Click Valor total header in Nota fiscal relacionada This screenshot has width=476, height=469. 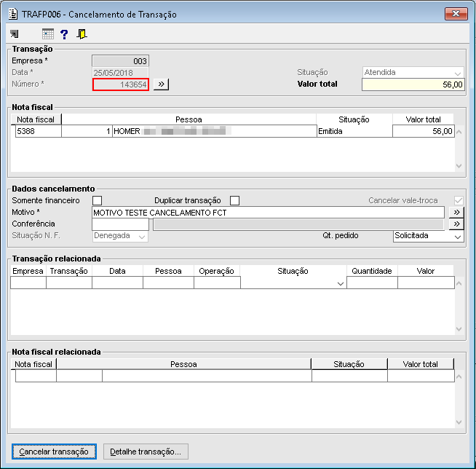click(x=421, y=364)
